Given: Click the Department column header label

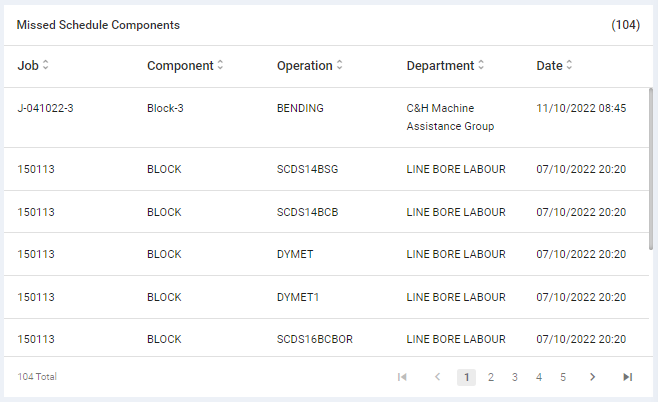Looking at the screenshot, I should [440, 66].
